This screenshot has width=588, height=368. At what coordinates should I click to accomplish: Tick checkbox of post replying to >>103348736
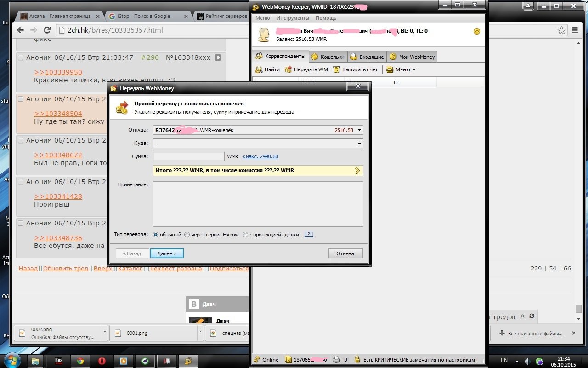21,223
